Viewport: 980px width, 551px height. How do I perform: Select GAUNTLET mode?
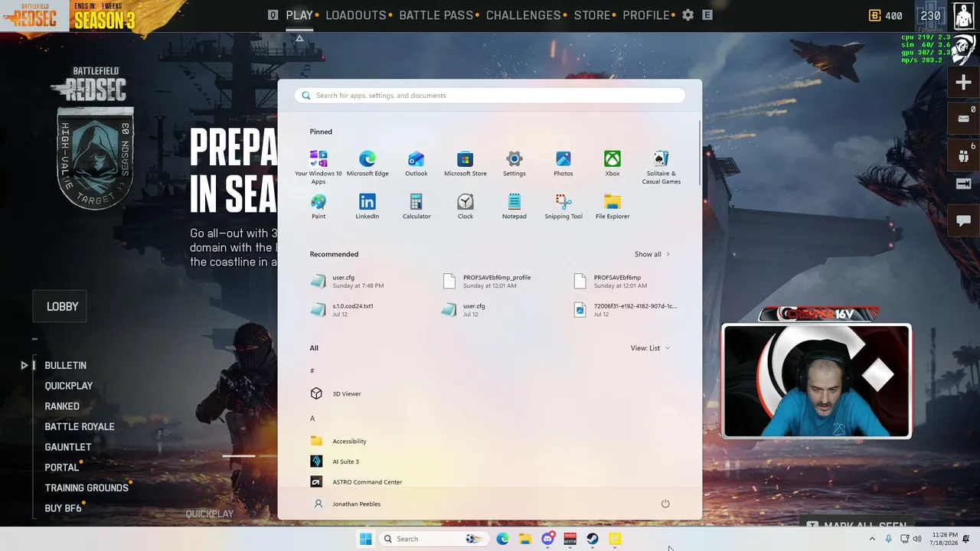click(68, 447)
